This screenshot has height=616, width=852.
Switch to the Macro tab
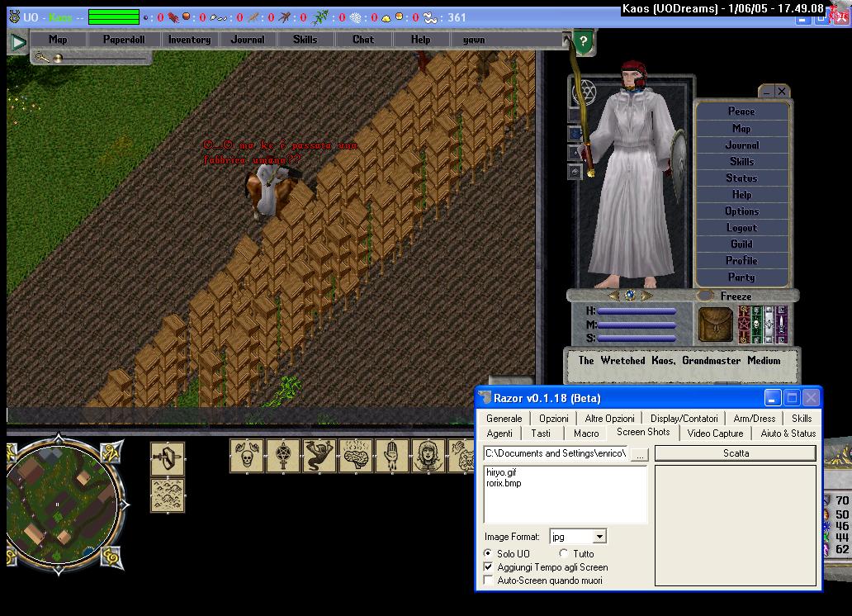click(586, 434)
